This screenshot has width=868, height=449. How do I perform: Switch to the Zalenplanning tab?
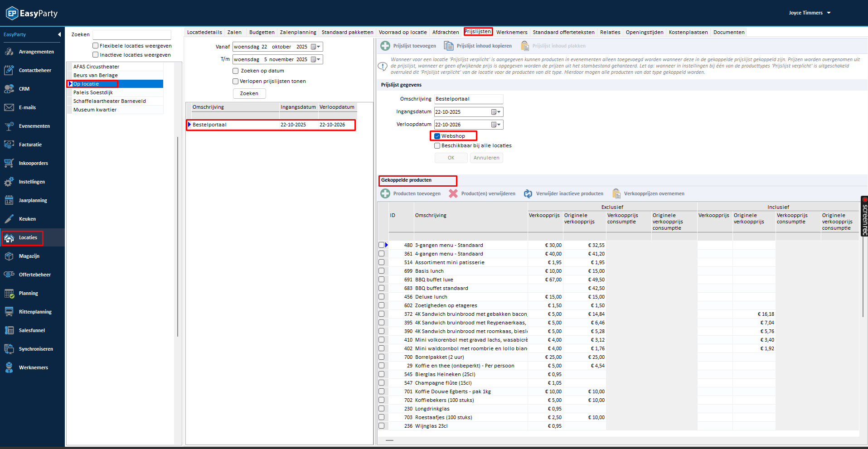[x=298, y=32]
